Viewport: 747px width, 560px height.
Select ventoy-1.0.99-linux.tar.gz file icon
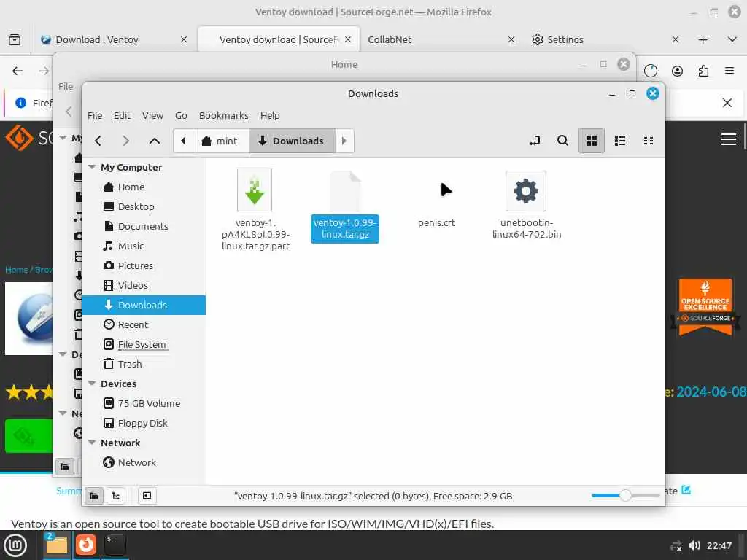tap(345, 191)
